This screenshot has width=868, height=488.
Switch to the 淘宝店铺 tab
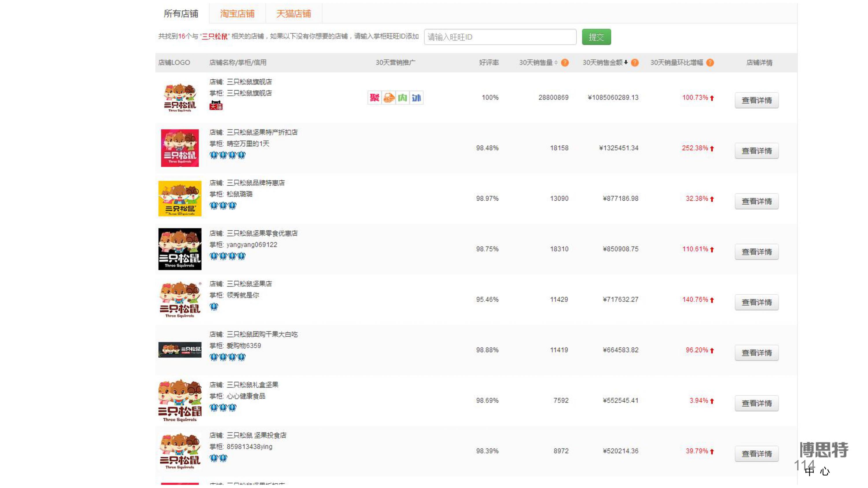237,14
